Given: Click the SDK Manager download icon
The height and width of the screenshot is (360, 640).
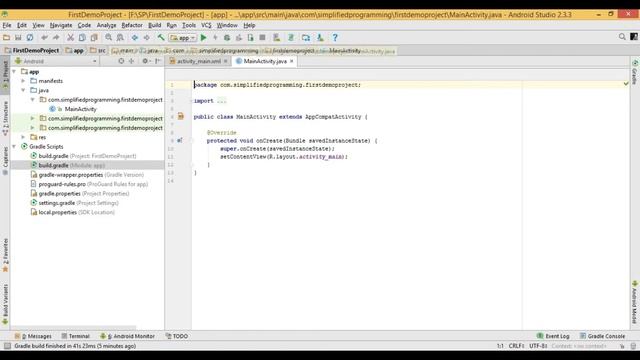Looking at the screenshot, I should 320,38.
